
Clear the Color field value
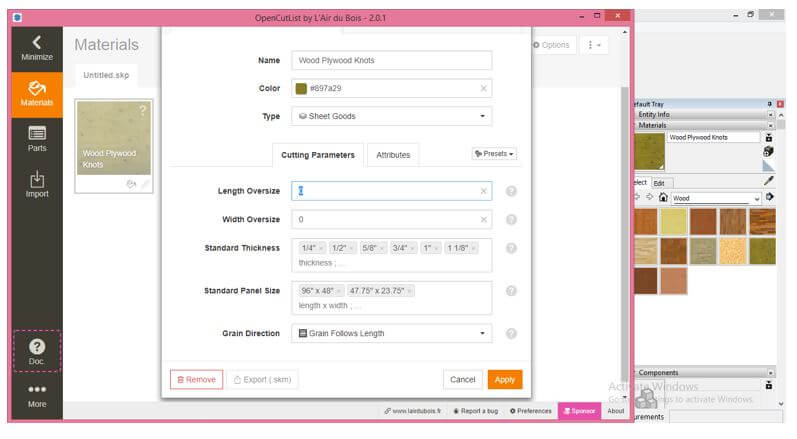(483, 88)
